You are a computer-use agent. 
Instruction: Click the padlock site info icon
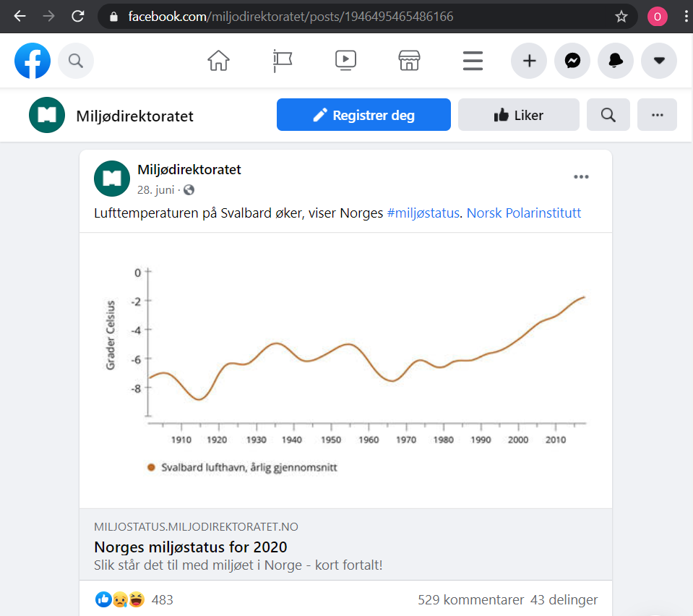pyautogui.click(x=113, y=17)
